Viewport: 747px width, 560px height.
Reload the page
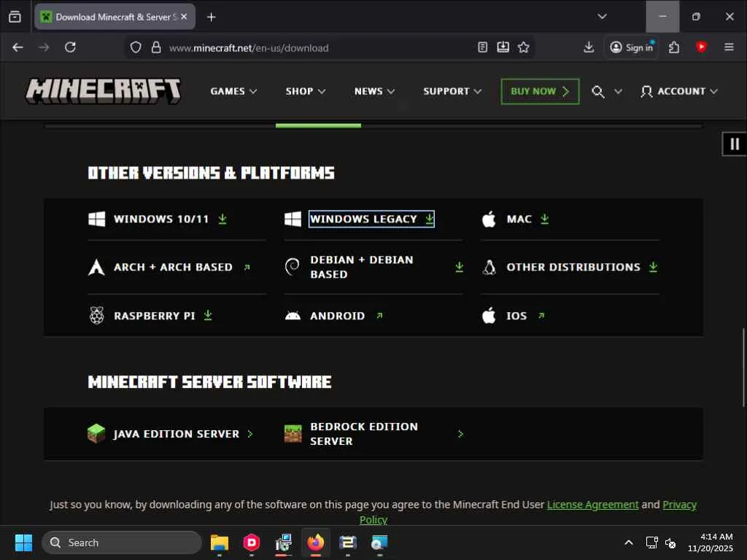pyautogui.click(x=71, y=47)
